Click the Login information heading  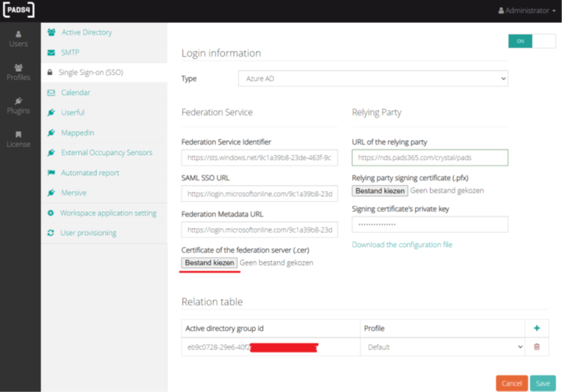click(x=221, y=53)
